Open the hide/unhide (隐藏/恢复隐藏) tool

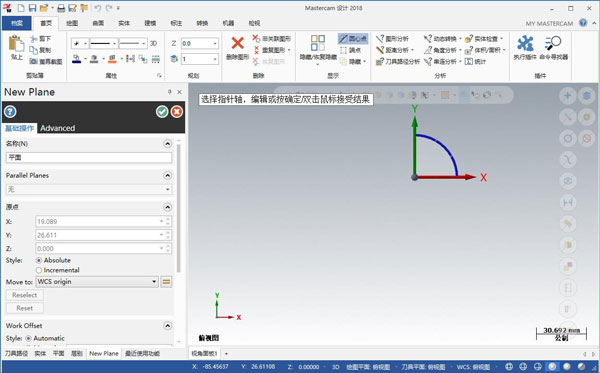point(318,49)
